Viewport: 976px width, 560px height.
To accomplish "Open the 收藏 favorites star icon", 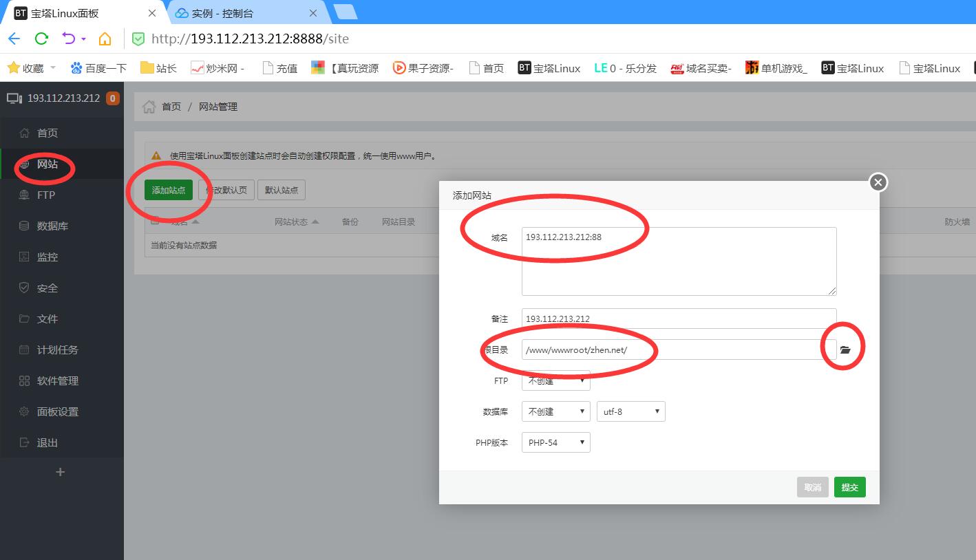I will tap(13, 67).
